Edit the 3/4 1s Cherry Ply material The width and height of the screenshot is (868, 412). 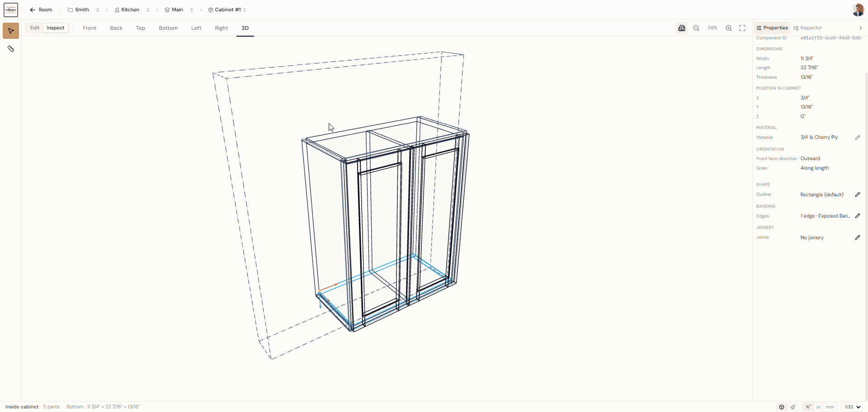point(858,137)
